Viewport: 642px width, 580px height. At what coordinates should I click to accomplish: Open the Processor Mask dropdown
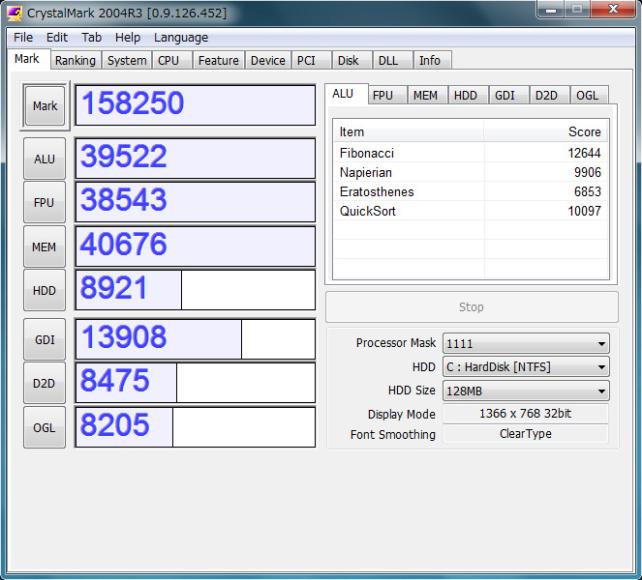click(525, 343)
